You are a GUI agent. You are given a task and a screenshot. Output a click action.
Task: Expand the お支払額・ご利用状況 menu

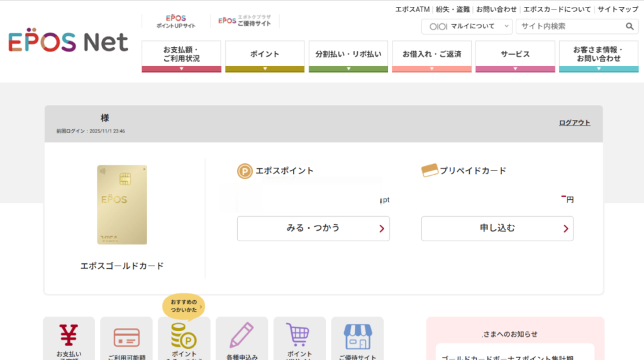(182, 57)
